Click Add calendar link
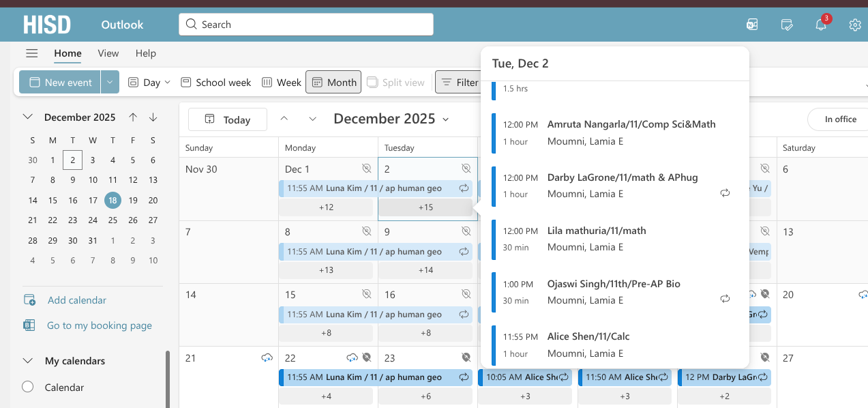The width and height of the screenshot is (868, 408). pos(77,300)
